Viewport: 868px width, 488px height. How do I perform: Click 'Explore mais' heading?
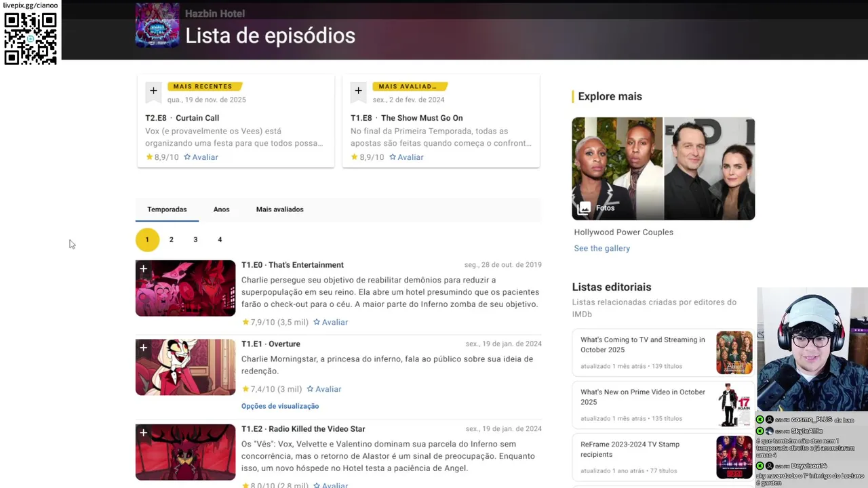610,96
